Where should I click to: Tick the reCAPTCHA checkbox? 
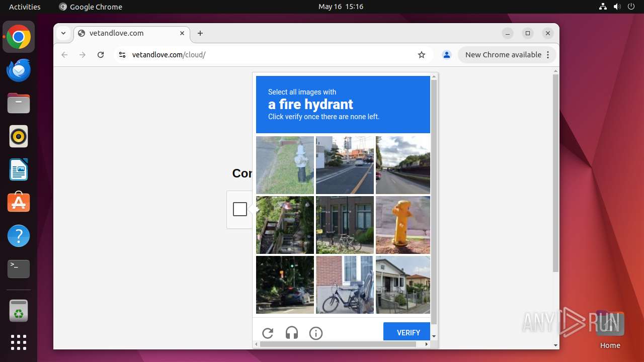click(240, 209)
